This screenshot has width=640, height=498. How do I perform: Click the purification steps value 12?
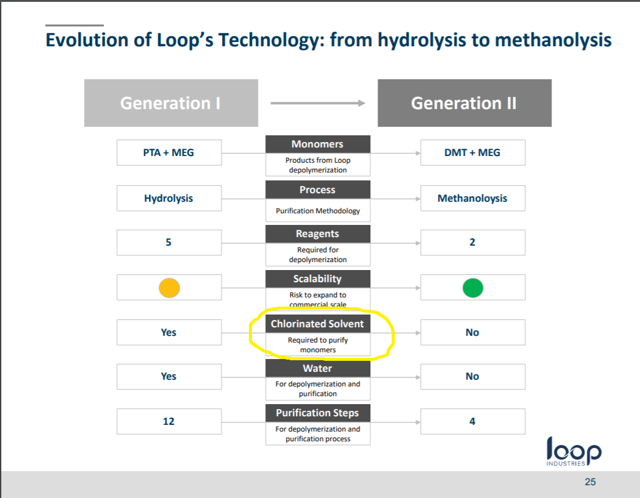click(x=169, y=421)
